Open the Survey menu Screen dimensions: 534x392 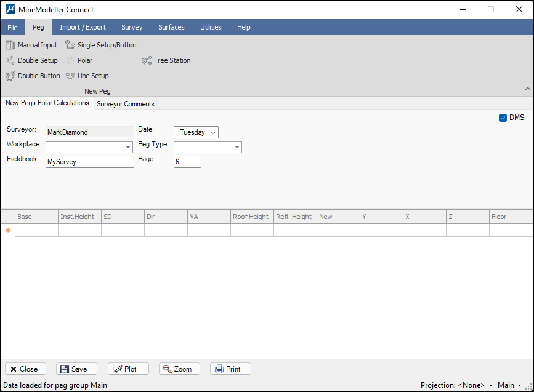coord(132,27)
